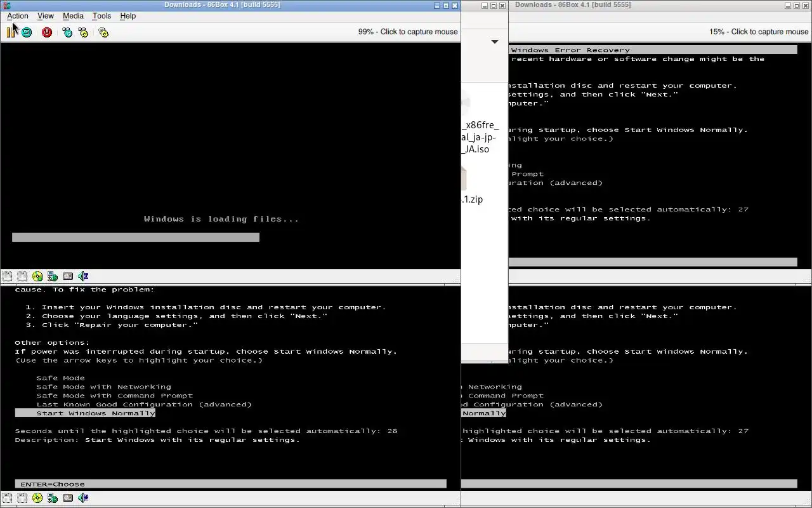Click gray hard disk icon in top-left window status bar
The width and height of the screenshot is (812, 508).
click(68, 276)
